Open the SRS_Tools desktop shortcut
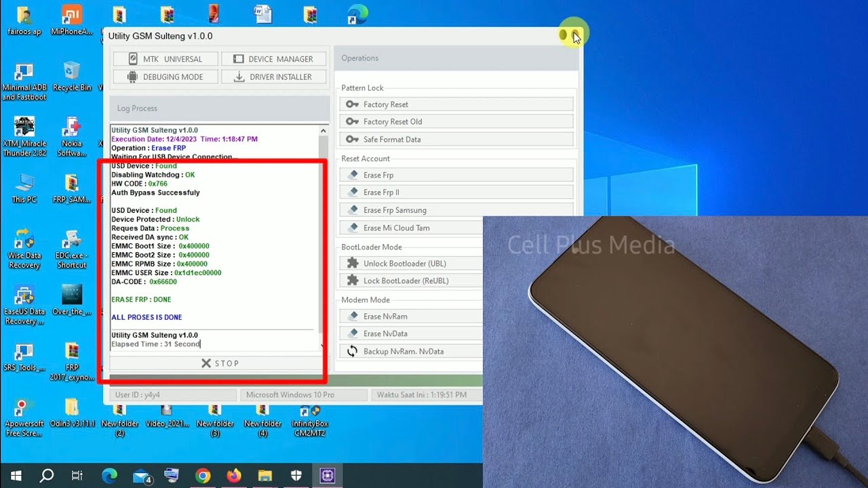868x488 pixels. pyautogui.click(x=24, y=357)
